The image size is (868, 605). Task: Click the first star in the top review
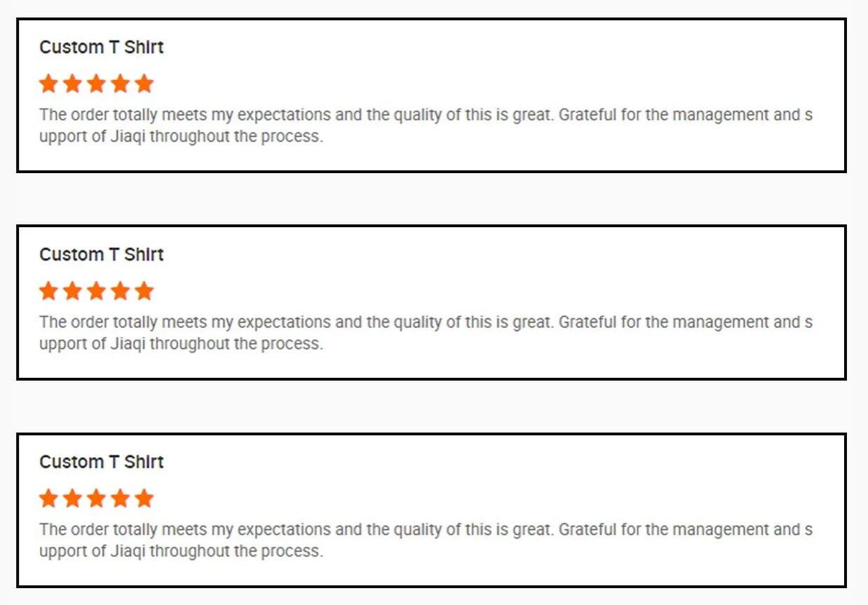coord(48,84)
